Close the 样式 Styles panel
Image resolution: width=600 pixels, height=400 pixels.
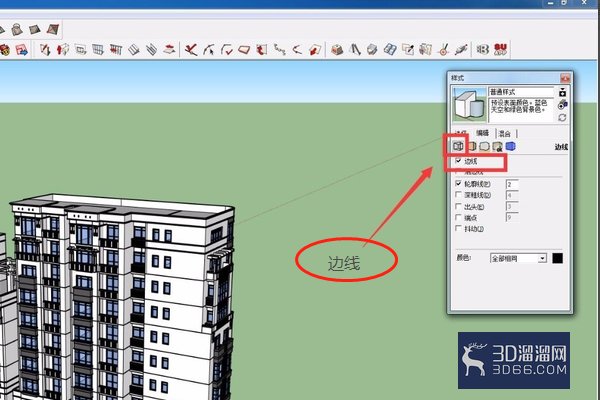565,78
